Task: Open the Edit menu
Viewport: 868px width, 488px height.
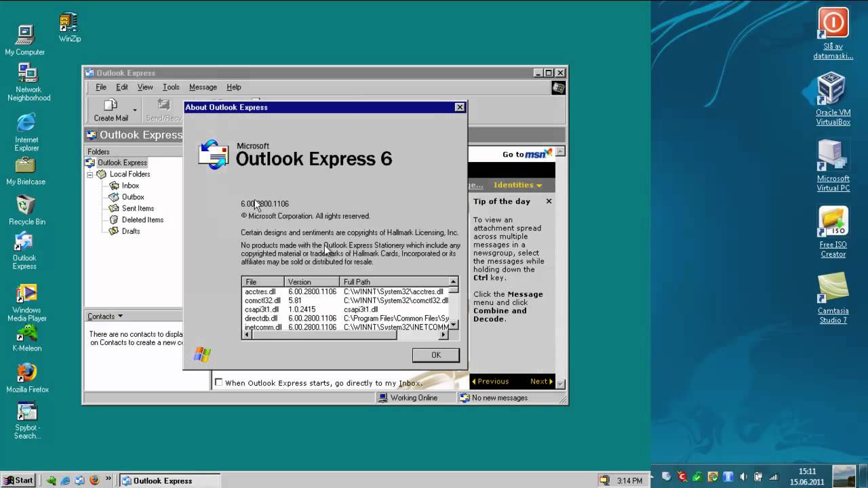Action: 122,87
